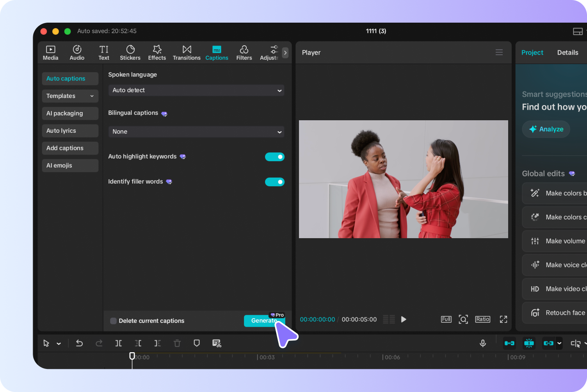Switch to the Transitions panel

(x=187, y=52)
